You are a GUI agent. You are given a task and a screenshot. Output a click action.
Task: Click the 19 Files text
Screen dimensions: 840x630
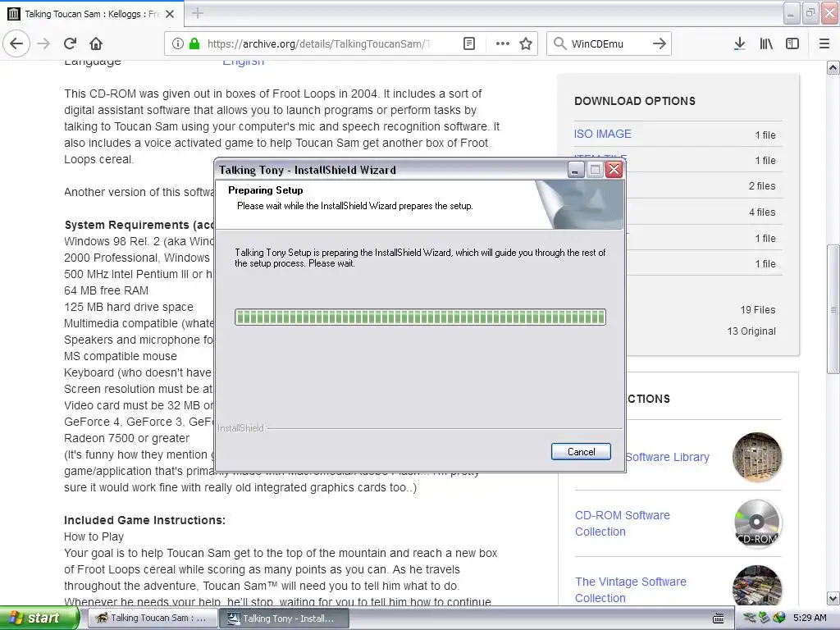(x=757, y=309)
